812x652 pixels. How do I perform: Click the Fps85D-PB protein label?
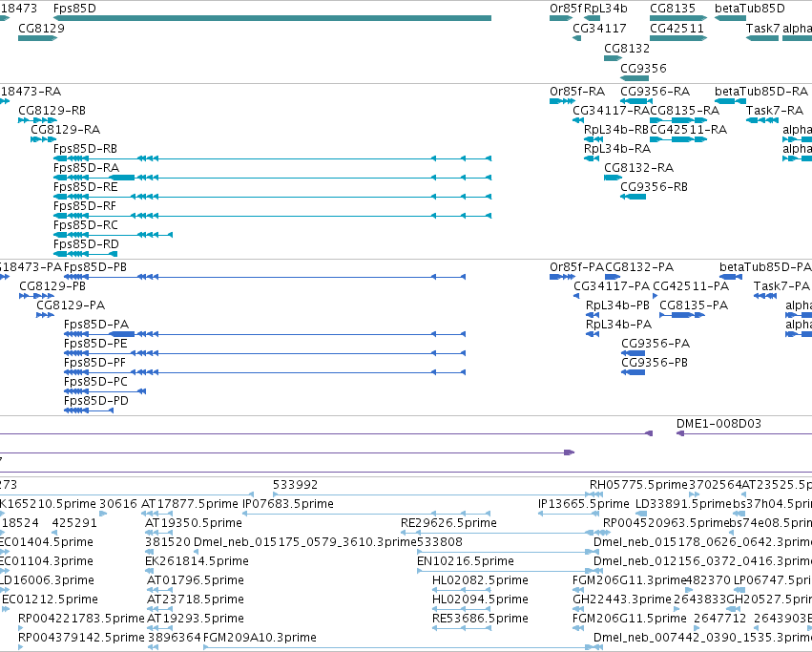click(95, 267)
